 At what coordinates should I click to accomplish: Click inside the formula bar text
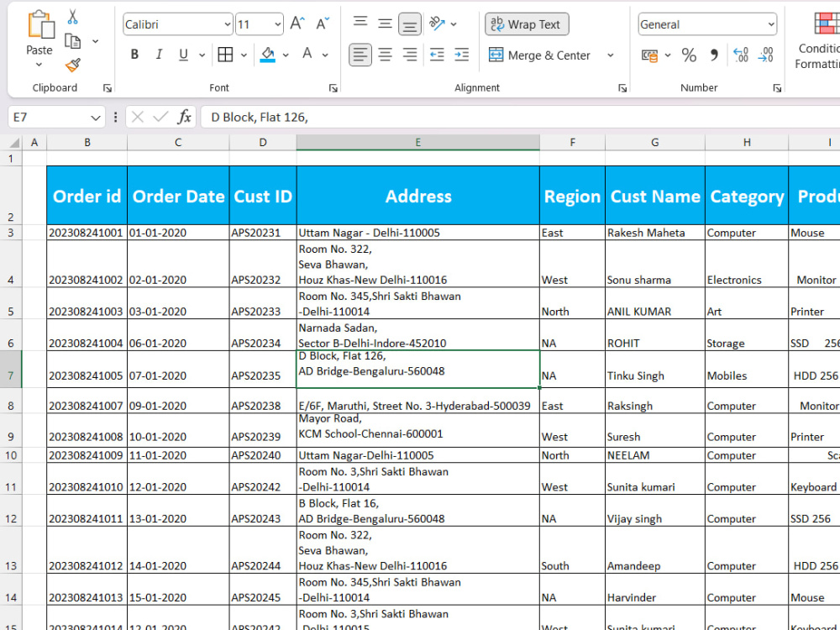coord(260,118)
